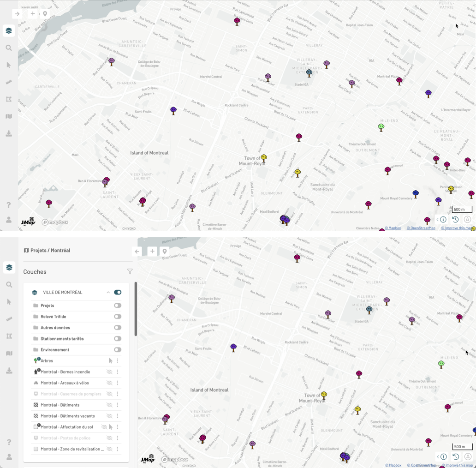Viewport: 476px width, 468px height.
Task: Expand the Relevé Trifide folder
Action: point(53,317)
